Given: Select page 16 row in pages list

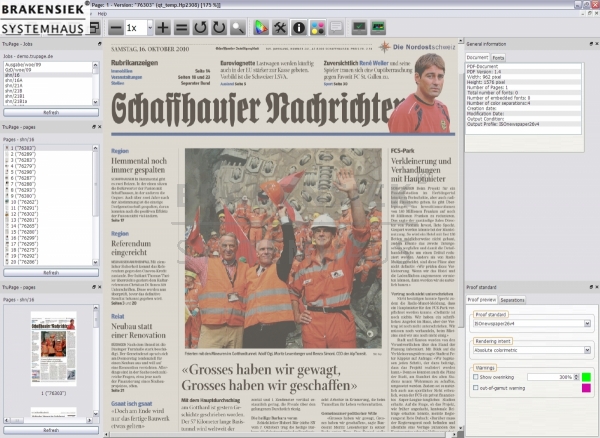Looking at the screenshot, I should click(48, 238).
